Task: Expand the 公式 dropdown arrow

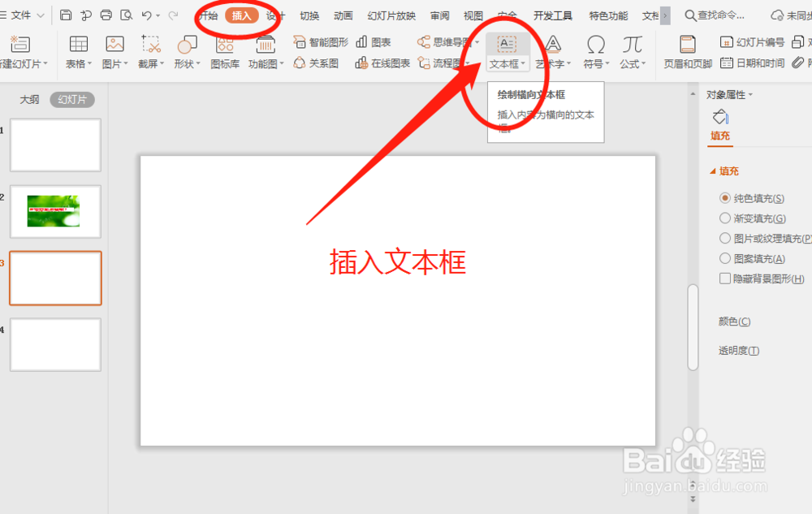Action: point(644,63)
